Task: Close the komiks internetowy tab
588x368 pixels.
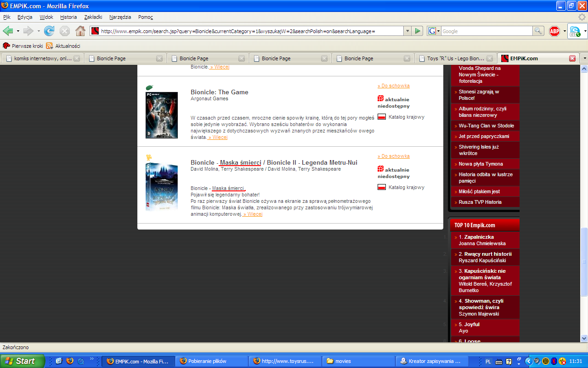Action: coord(77,58)
